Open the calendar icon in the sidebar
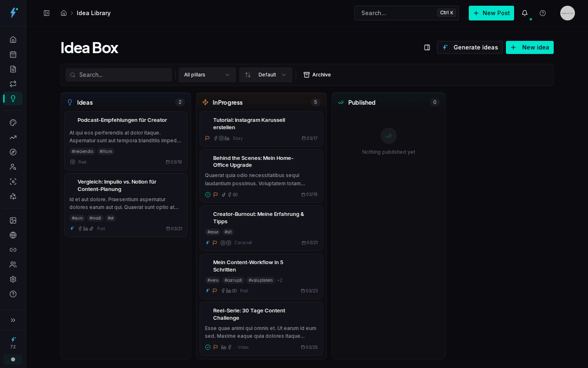The height and width of the screenshot is (368, 588). 13,54
